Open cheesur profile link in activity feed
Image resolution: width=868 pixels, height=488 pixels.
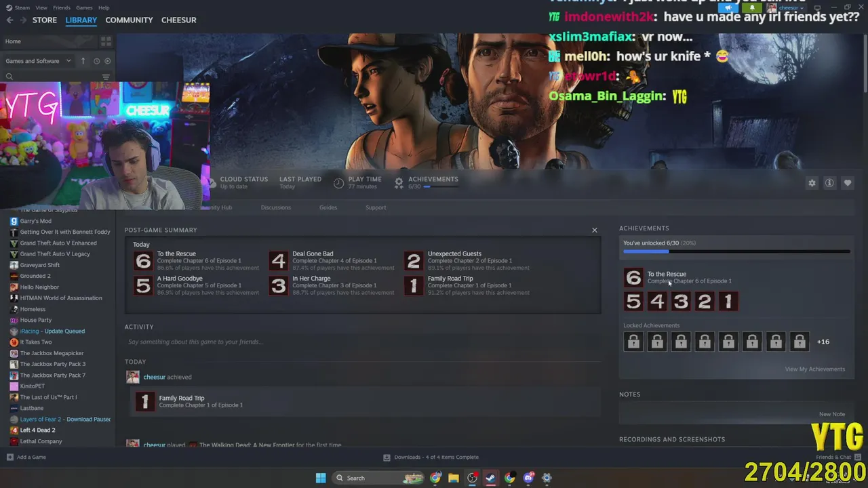(155, 377)
